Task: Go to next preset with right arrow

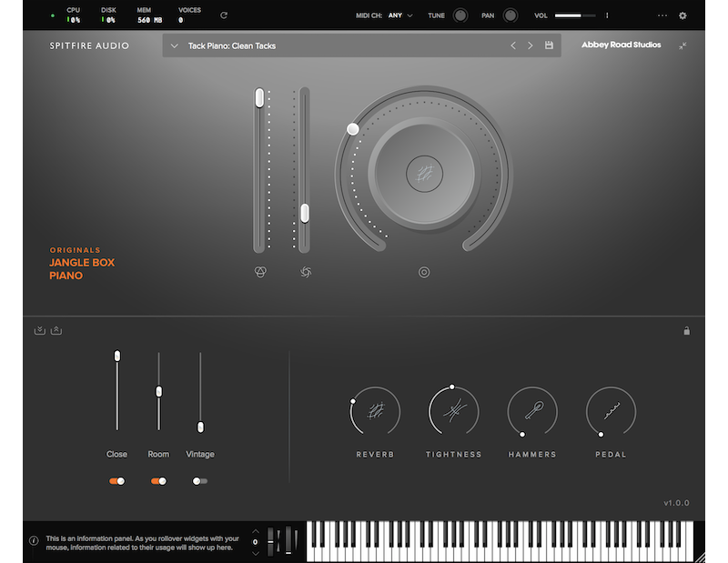Action: (531, 45)
